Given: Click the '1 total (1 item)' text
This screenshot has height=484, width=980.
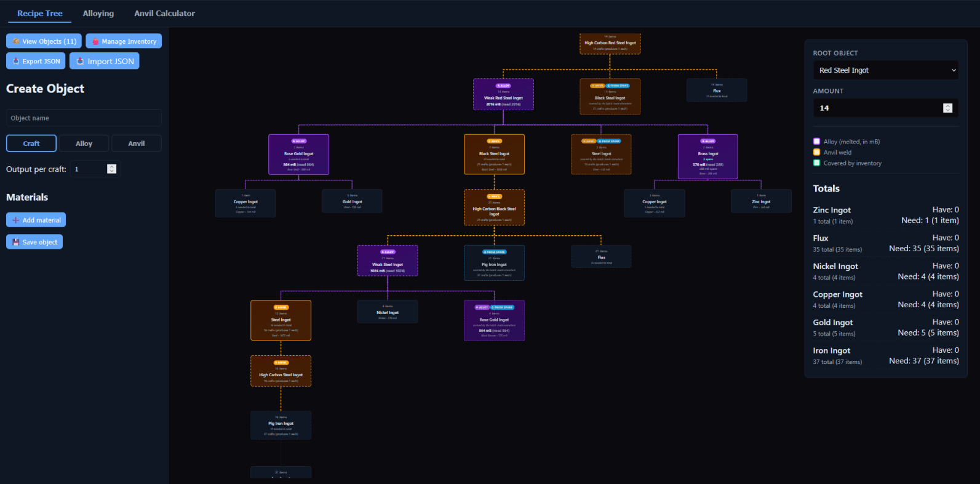Looking at the screenshot, I should 833,222.
